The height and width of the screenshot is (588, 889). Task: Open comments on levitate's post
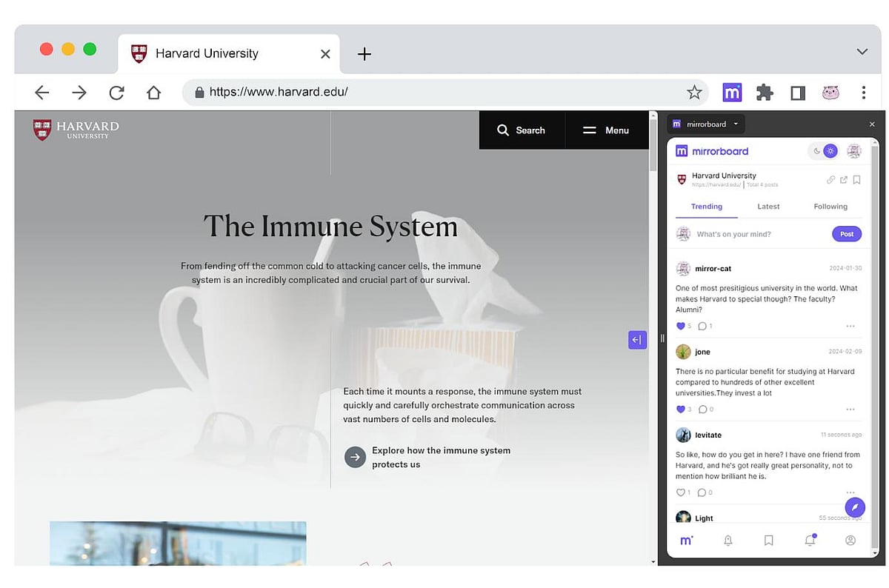(x=702, y=492)
